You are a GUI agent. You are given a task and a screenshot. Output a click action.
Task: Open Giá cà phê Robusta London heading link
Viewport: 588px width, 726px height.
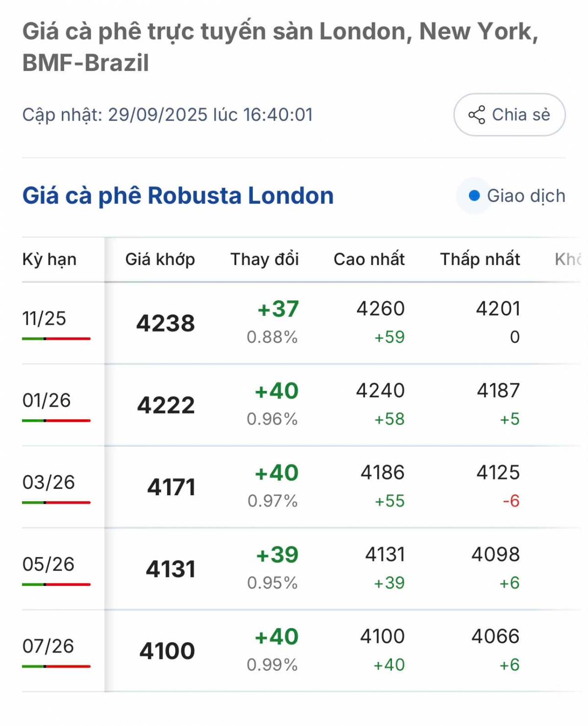click(x=178, y=195)
